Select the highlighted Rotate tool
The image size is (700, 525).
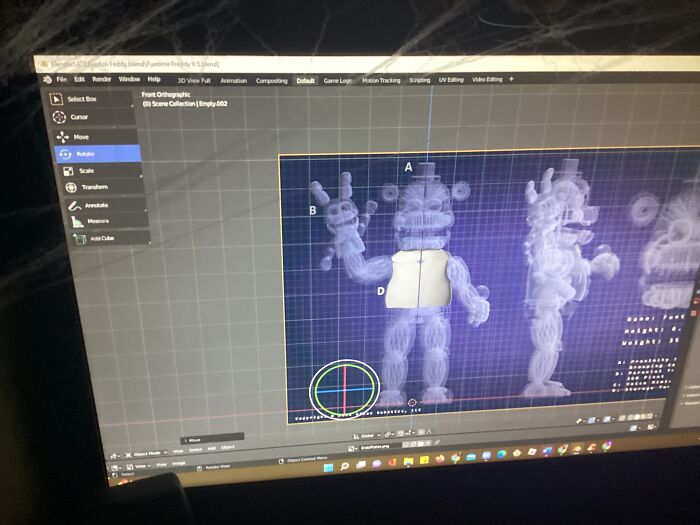coord(97,154)
